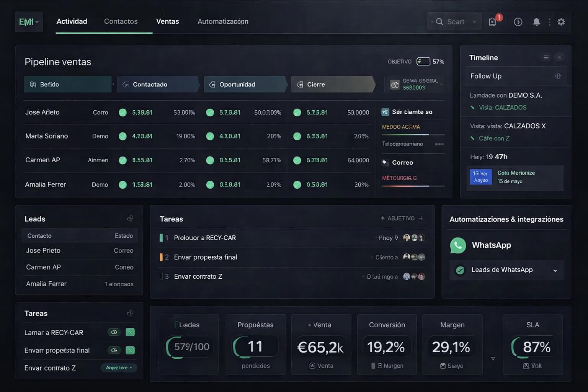Open the clock/history icon in top bar
The width and height of the screenshot is (588, 392).
coord(518,22)
